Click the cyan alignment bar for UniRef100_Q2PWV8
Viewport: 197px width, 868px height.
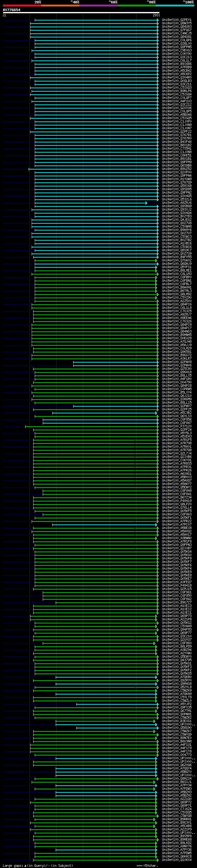coord(115,362)
